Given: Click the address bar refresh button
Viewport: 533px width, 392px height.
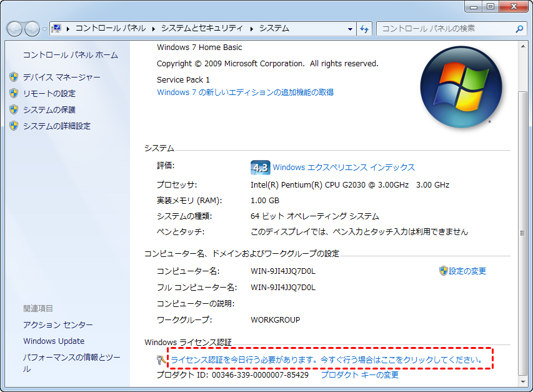Looking at the screenshot, I should point(364,29).
